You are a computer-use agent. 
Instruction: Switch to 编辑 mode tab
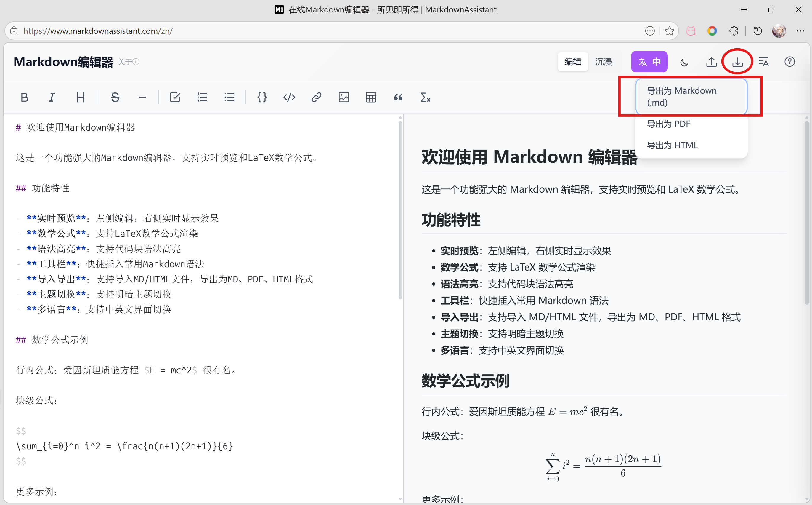pos(573,62)
